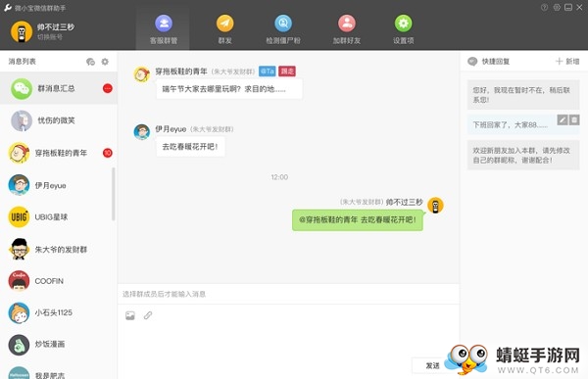Click the edit pencil icon on the 下班回家了 quick reply
This screenshot has width=588, height=379.
point(563,119)
